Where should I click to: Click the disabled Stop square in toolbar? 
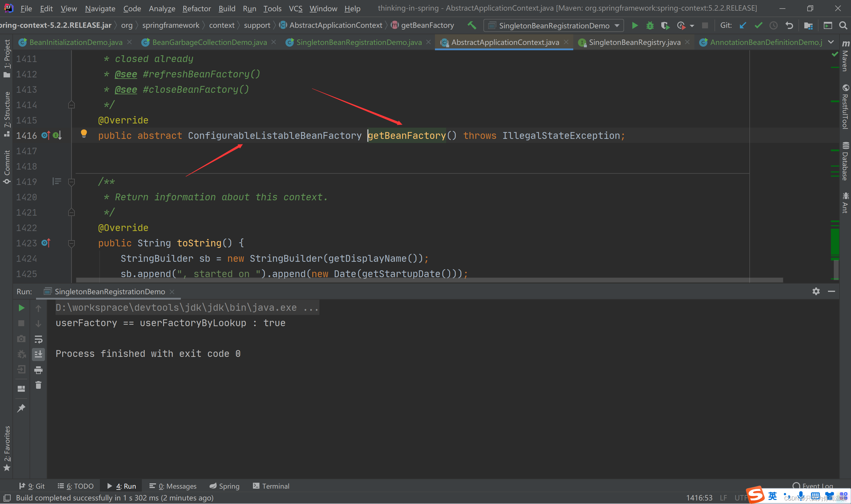coord(705,25)
